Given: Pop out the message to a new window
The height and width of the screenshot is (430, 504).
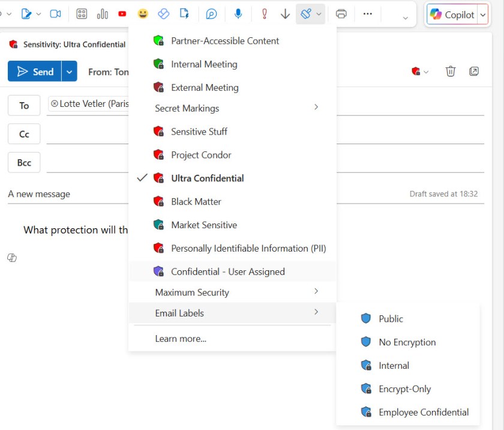Looking at the screenshot, I should click(x=474, y=71).
